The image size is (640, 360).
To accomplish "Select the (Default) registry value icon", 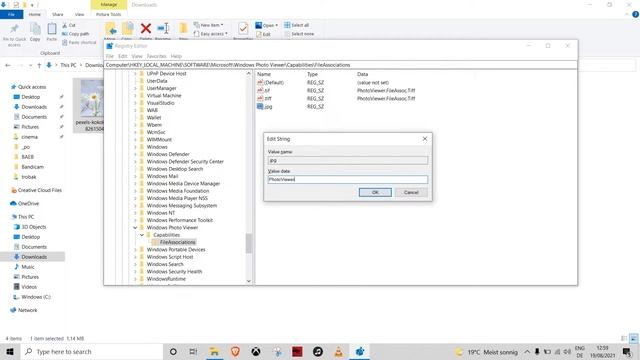I will tap(260, 82).
